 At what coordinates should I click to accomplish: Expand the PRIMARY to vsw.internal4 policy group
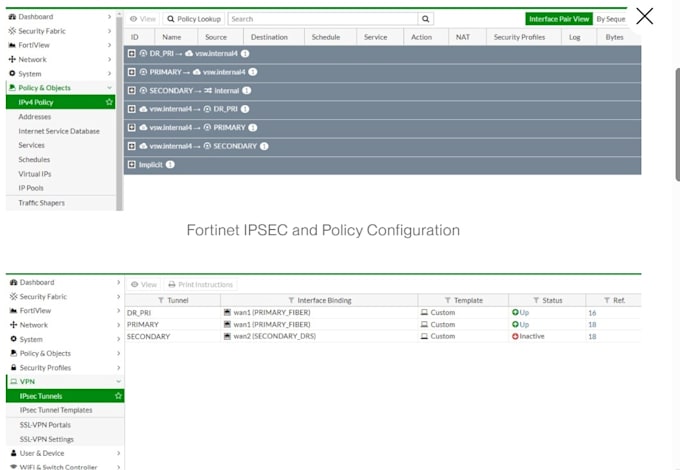click(132, 72)
